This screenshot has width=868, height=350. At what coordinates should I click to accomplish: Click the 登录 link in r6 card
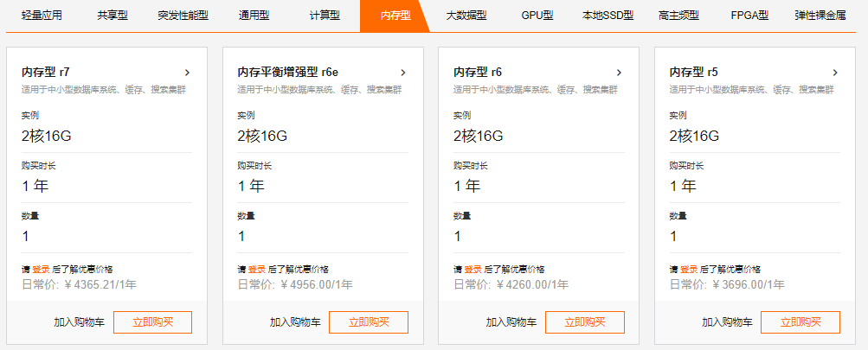[473, 270]
